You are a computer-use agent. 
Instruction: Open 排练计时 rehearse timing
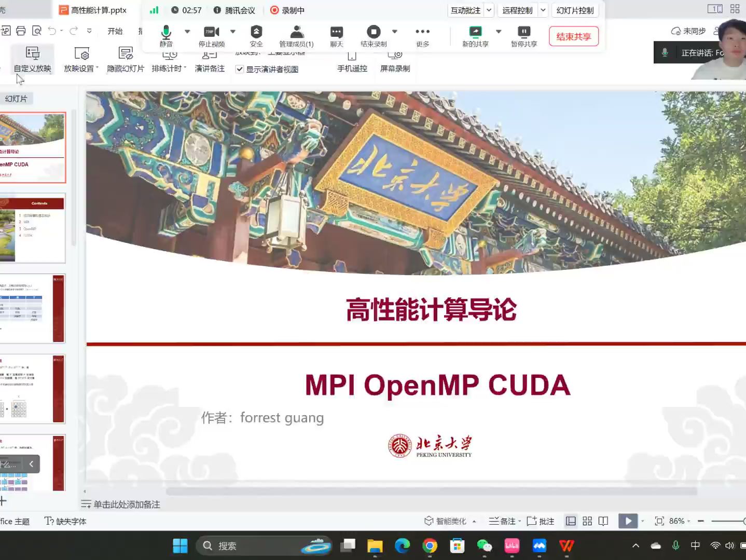169,62
